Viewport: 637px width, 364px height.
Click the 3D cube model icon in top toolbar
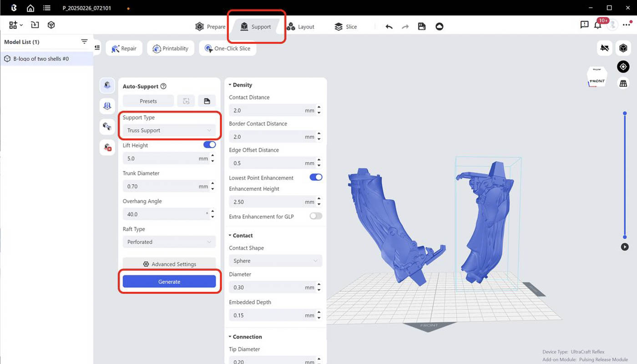[x=51, y=25]
